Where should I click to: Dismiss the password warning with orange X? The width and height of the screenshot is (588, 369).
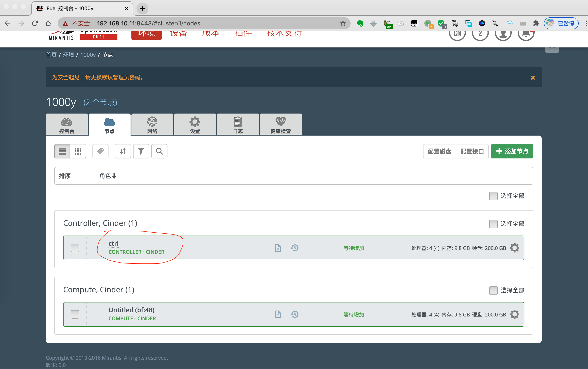point(533,78)
